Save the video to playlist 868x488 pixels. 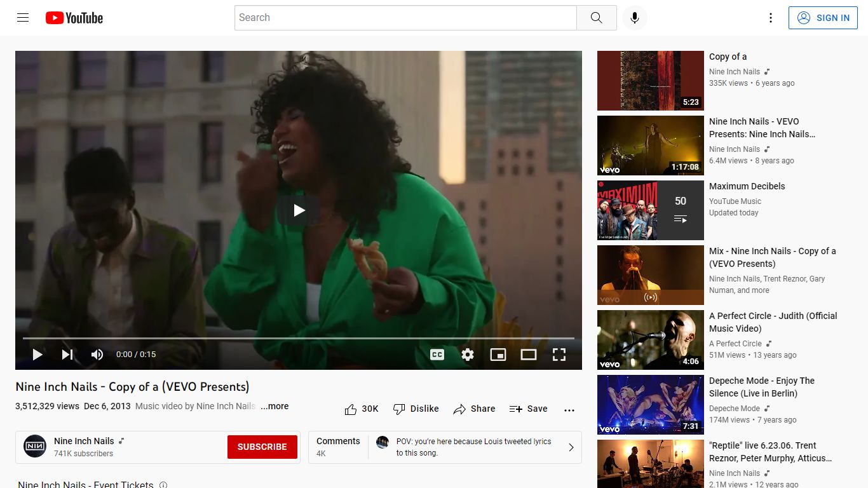point(528,409)
